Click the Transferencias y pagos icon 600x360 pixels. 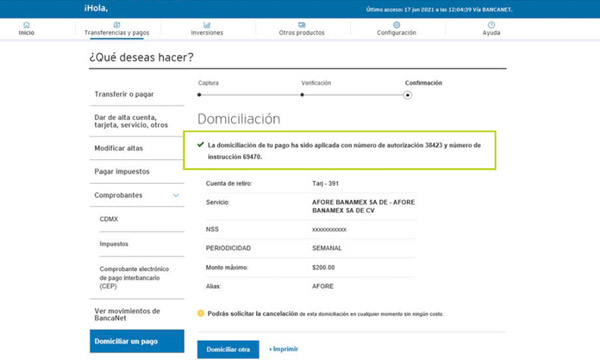pyautogui.click(x=117, y=25)
